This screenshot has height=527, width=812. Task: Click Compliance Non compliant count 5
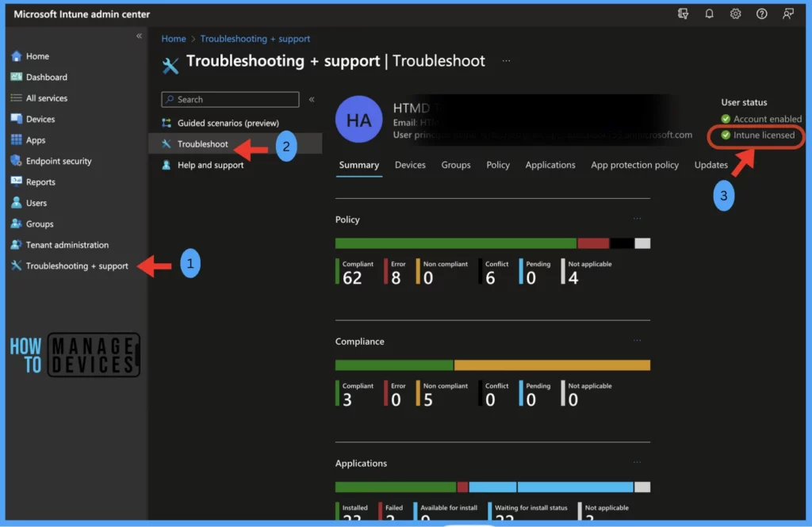coord(427,400)
